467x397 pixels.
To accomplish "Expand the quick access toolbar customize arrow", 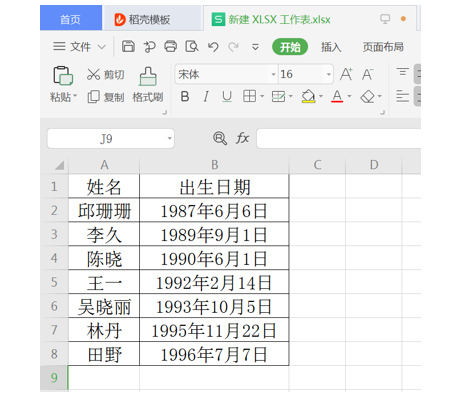I will click(x=255, y=47).
